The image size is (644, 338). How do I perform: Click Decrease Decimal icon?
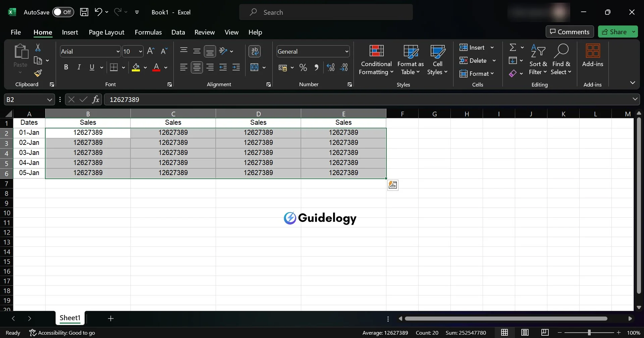point(344,68)
